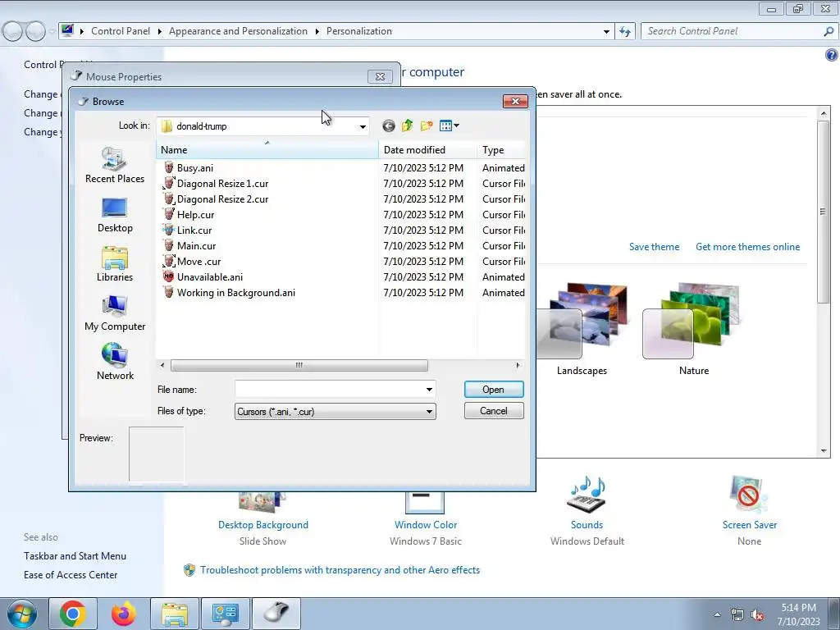Jump to Desktop in the places bar

[x=115, y=216]
